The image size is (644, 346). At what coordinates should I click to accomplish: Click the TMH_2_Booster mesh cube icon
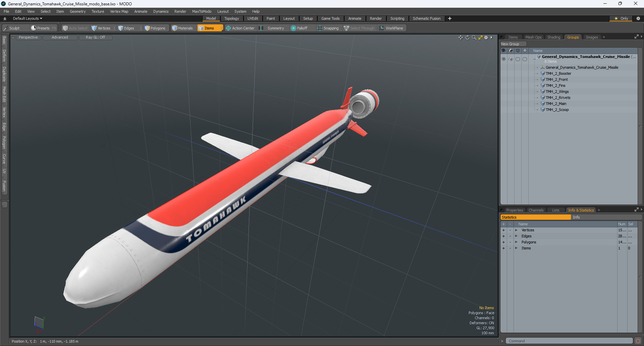(543, 73)
